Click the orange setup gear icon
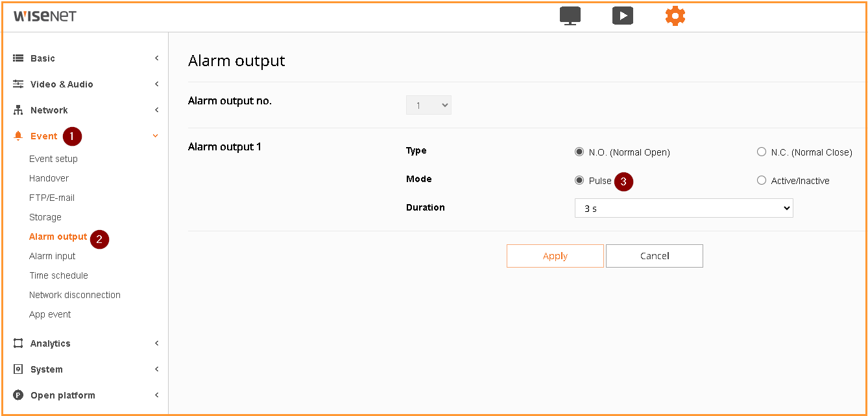 [x=675, y=16]
